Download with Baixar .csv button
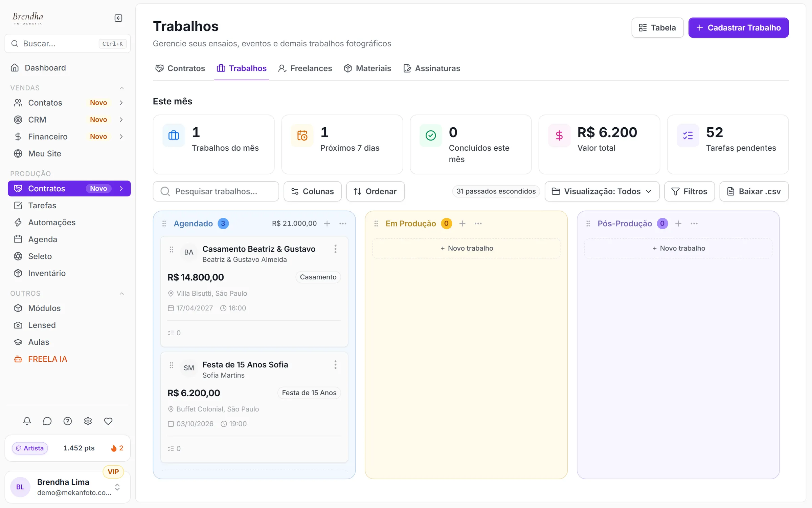Screen dimensions: 812x508 click(x=754, y=191)
